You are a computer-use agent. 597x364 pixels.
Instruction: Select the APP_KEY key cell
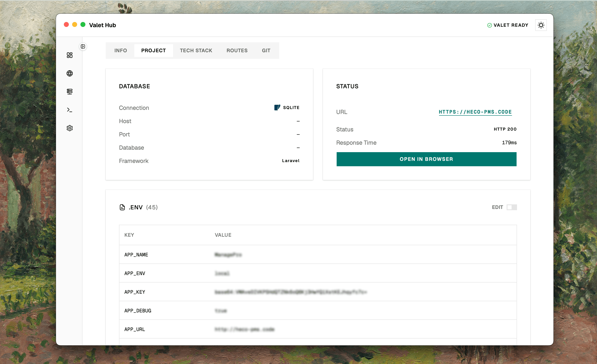coord(135,292)
